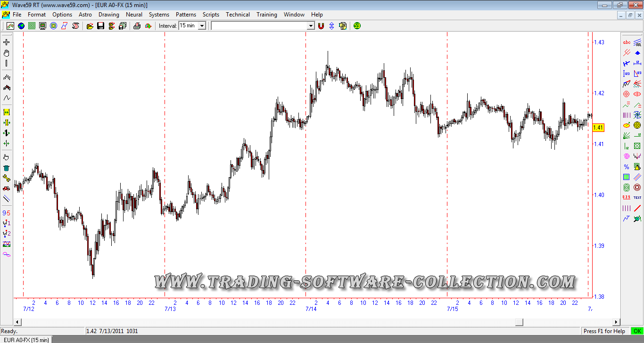This screenshot has width=644, height=343.
Task: Click the trash can delete tool
Action: [x=7, y=168]
